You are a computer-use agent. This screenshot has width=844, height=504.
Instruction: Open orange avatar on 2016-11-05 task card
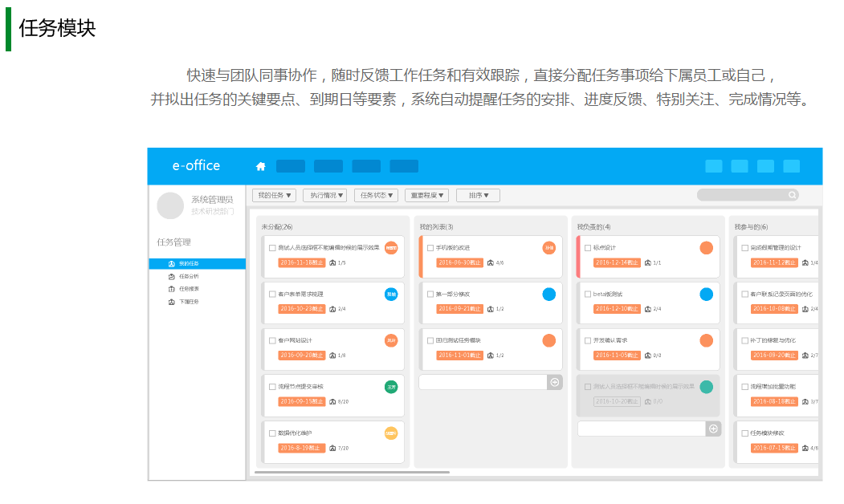tap(706, 340)
